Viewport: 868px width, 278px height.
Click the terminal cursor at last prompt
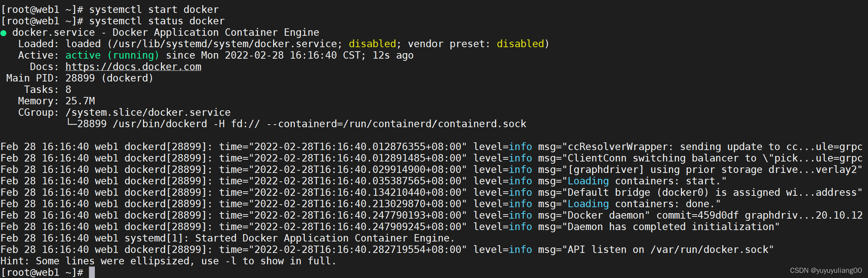click(92, 272)
